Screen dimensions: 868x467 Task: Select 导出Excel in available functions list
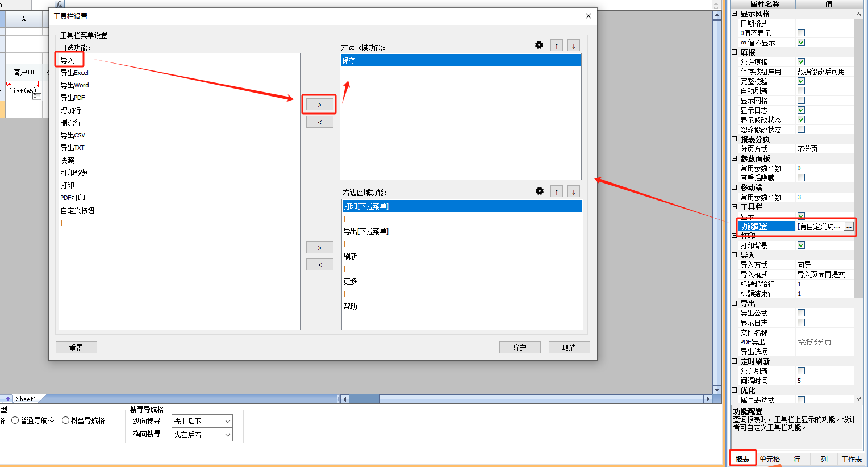click(74, 73)
